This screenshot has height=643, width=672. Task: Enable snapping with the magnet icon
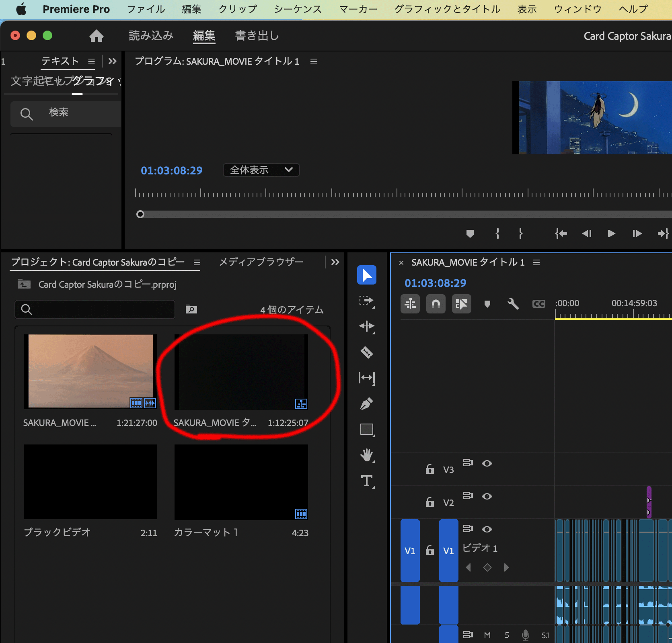coord(436,304)
